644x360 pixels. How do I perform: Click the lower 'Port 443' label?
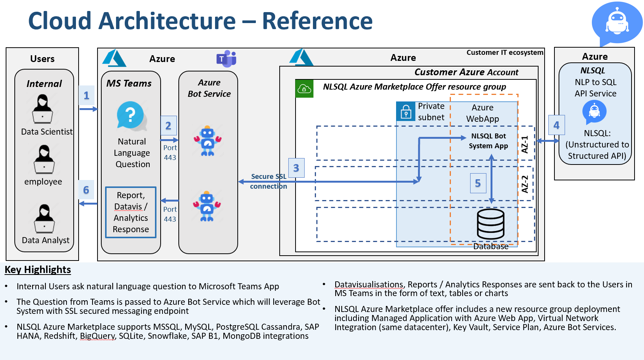[170, 214]
